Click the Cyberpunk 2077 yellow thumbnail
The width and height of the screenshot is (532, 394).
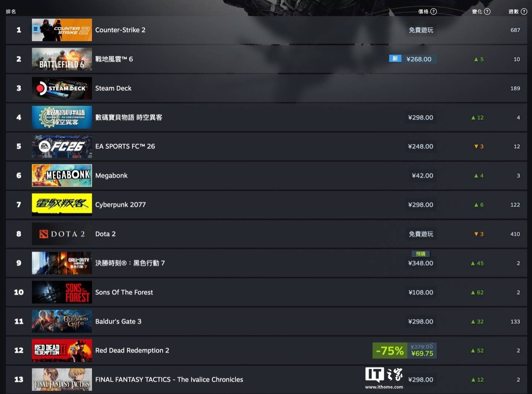point(62,205)
